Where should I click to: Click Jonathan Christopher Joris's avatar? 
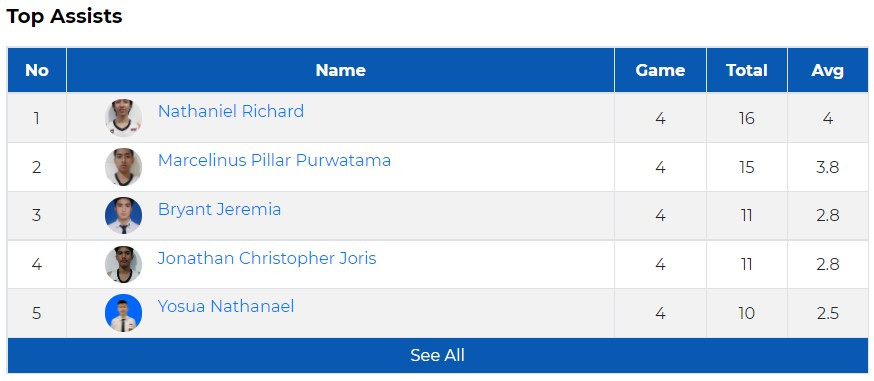[x=123, y=264]
